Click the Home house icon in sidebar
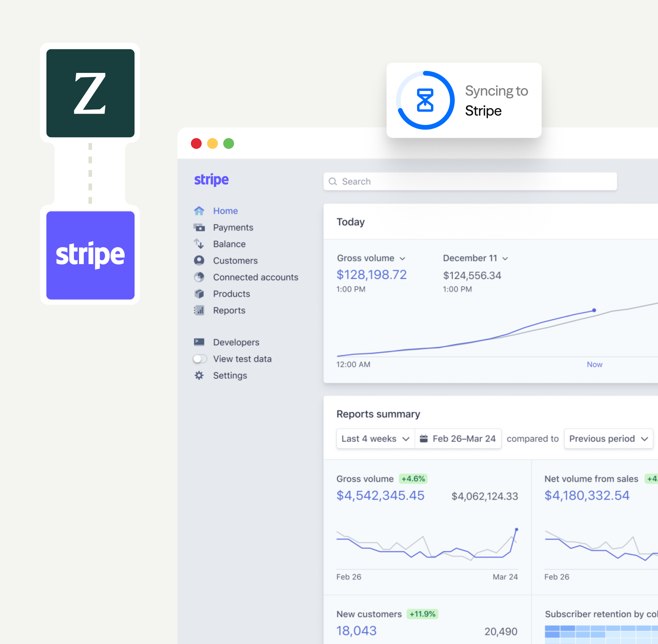The height and width of the screenshot is (644, 658). pyautogui.click(x=199, y=211)
